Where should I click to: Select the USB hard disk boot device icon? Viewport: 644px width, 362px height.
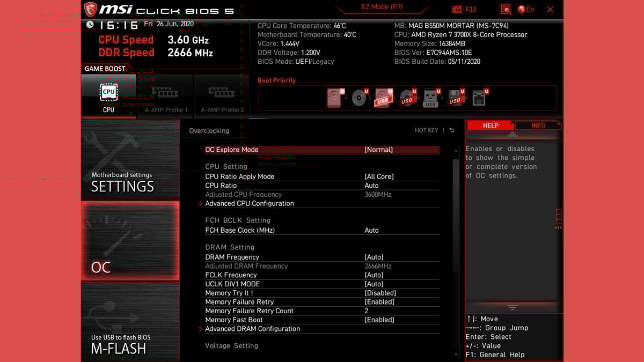(384, 98)
